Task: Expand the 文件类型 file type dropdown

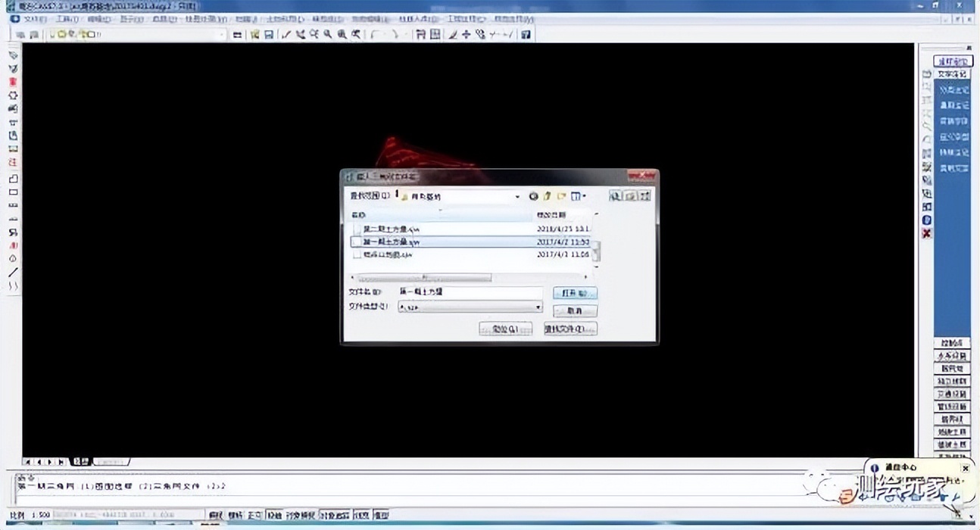Action: tap(538, 307)
